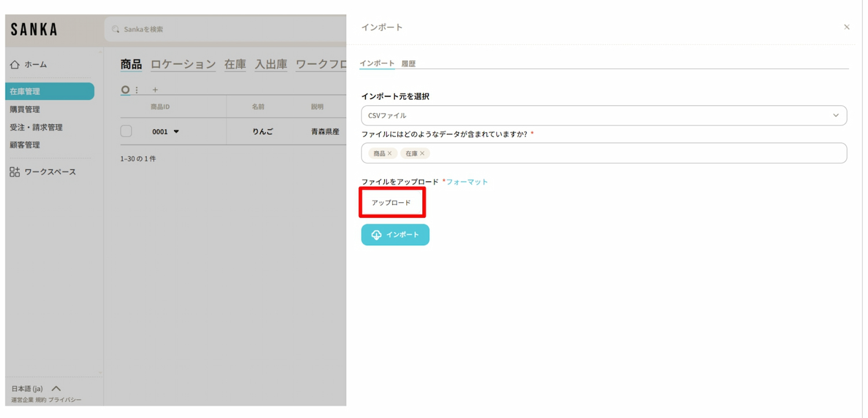The image size is (868, 418).
Task: Click the Sankaを検索 search field
Action: pyautogui.click(x=226, y=29)
